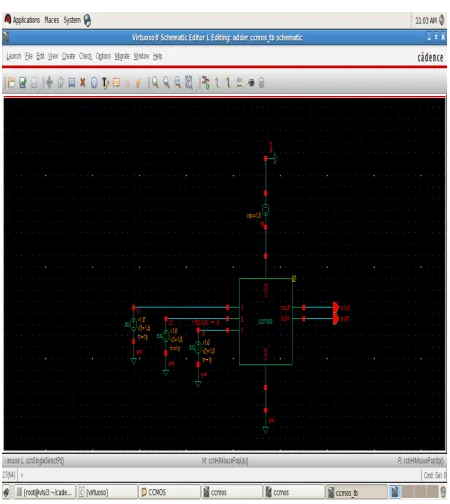Select the vdc=1.8 voltage source symbol
Viewport: 450px width, 504px height.
[265, 210]
